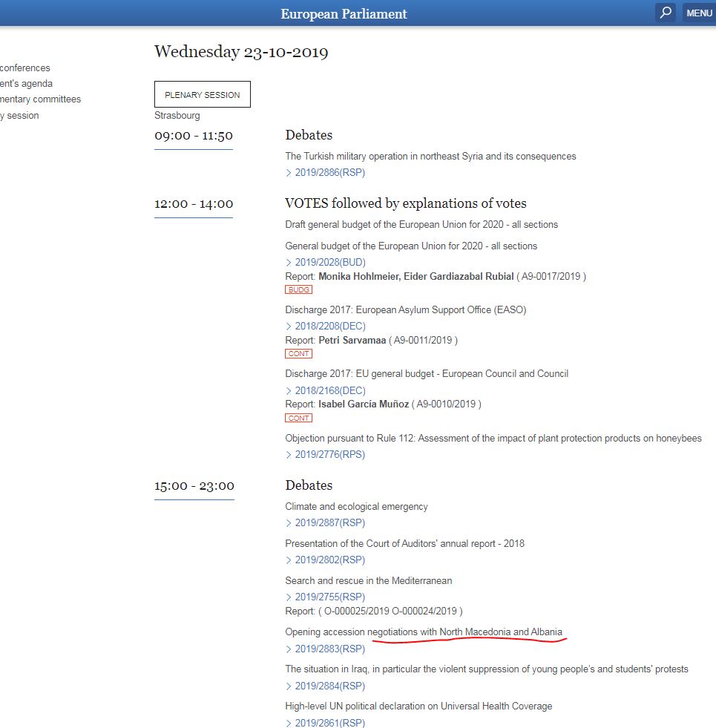Click the search magnifier icon
This screenshot has height=728, width=716.
coord(666,13)
